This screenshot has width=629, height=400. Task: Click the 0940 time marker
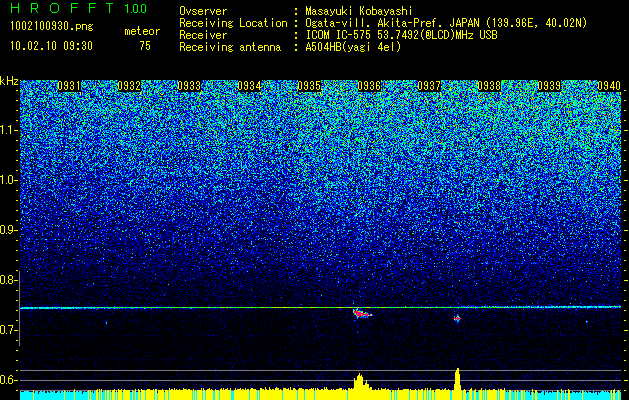(609, 86)
